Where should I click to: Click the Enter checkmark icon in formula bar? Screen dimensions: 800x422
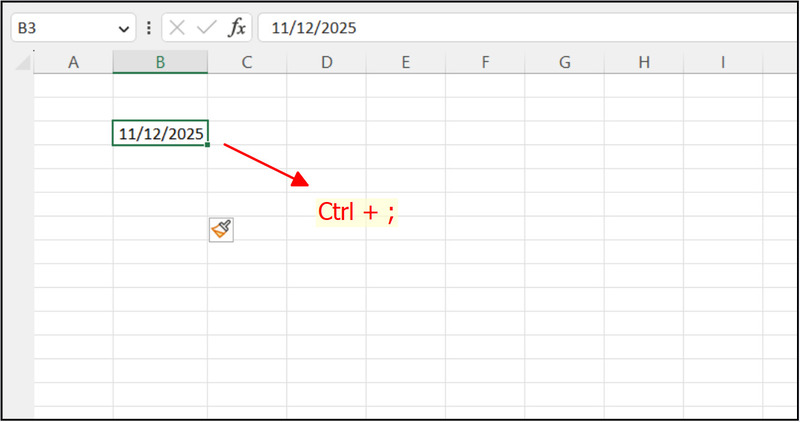pos(206,28)
